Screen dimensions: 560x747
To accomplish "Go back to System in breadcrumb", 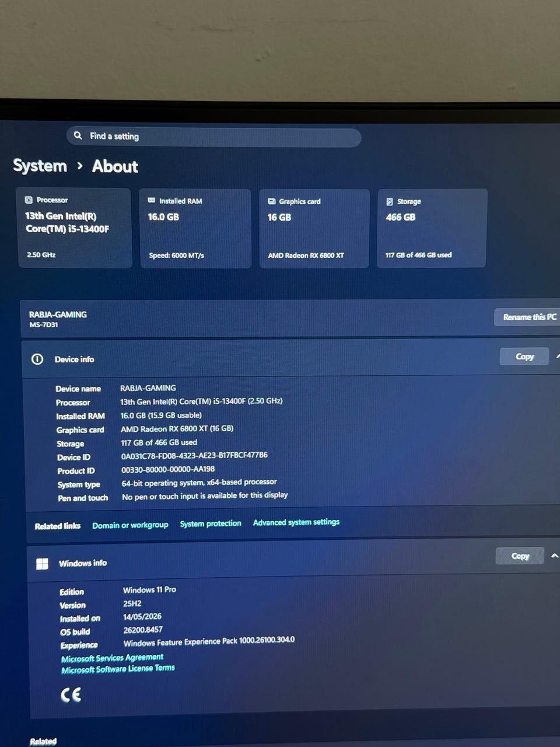I will [40, 166].
